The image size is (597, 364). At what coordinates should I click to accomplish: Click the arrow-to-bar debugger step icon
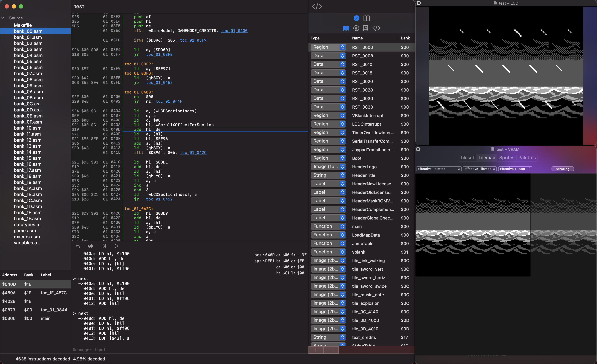pos(103,246)
